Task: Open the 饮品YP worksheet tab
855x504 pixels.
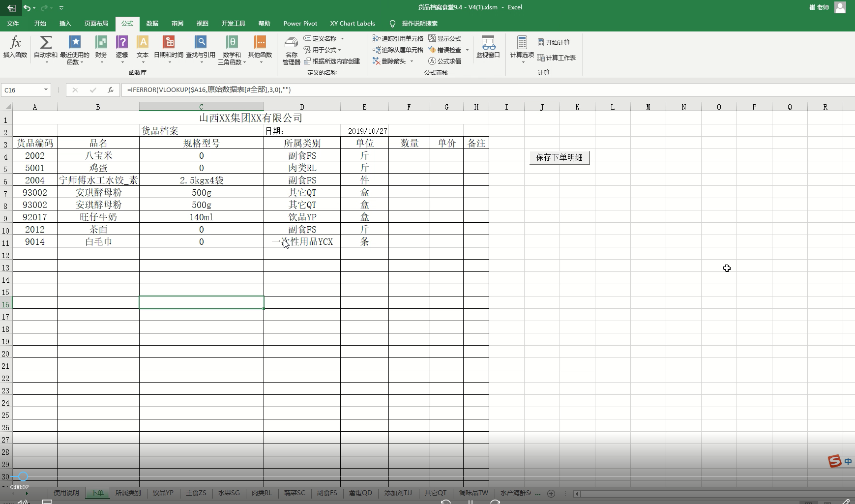Action: click(x=163, y=493)
